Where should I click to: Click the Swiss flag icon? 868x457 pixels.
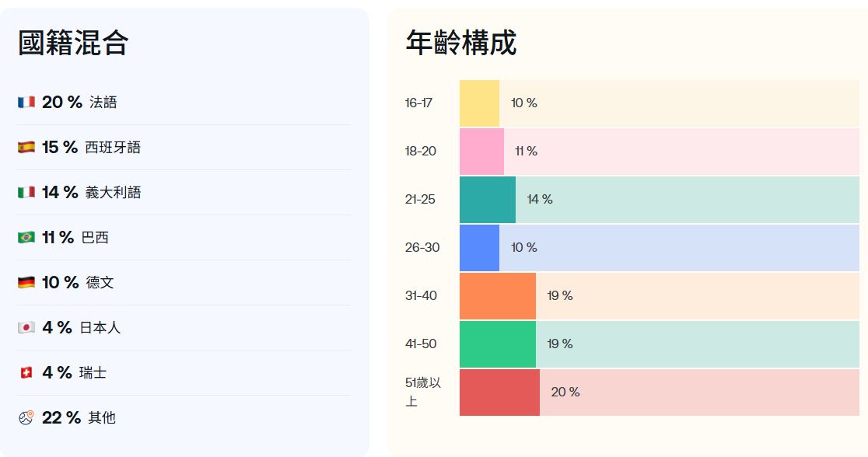point(26,372)
